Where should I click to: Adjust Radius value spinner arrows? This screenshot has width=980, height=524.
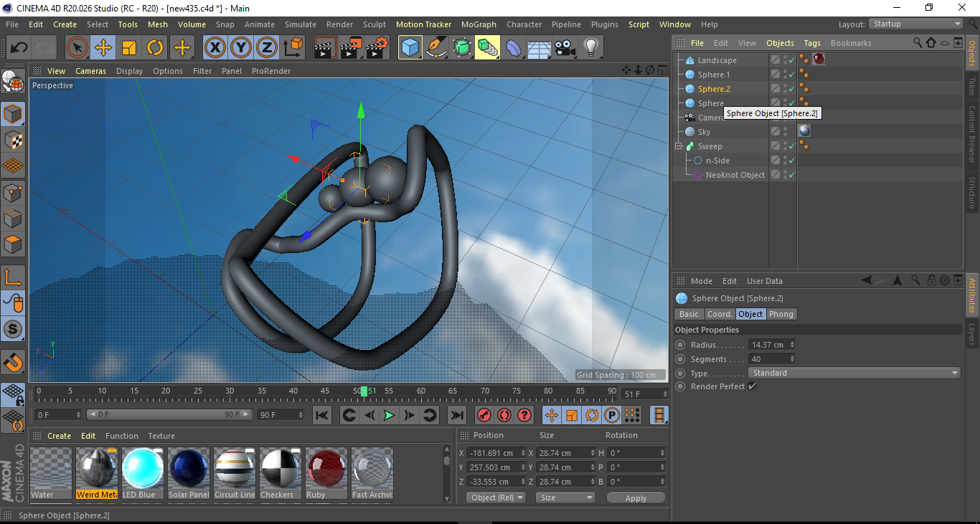click(792, 345)
